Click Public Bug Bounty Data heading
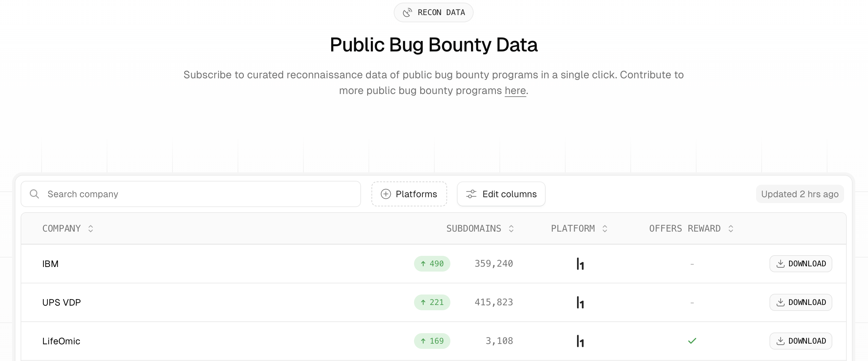The width and height of the screenshot is (868, 361). tap(434, 45)
